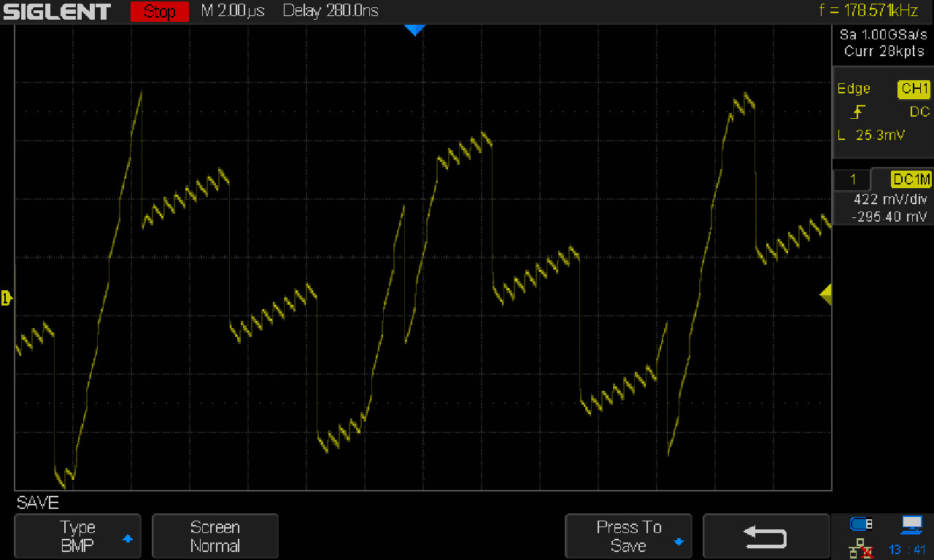
Task: Open the Press To Save dropdown
Action: click(628, 535)
